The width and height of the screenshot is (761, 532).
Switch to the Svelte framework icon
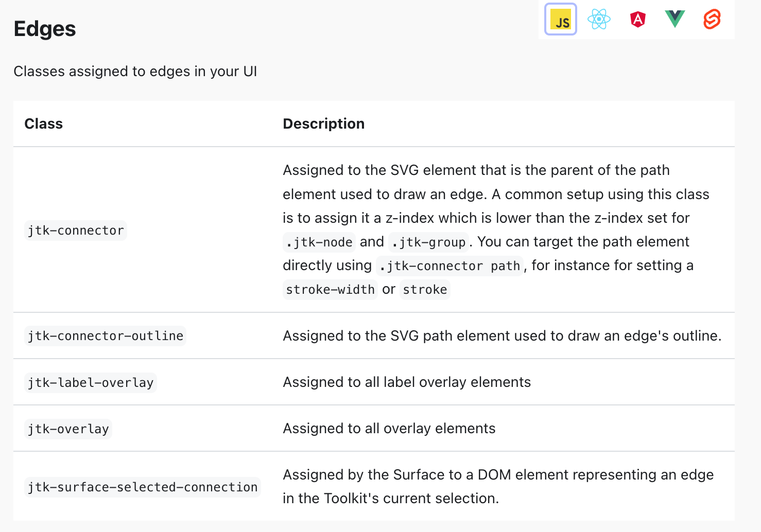tap(712, 20)
